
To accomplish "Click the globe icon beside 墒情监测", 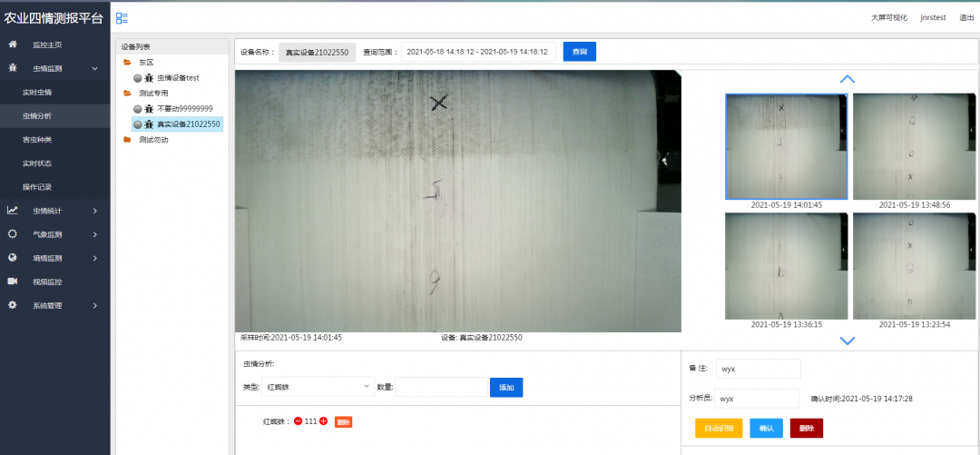I will (13, 258).
